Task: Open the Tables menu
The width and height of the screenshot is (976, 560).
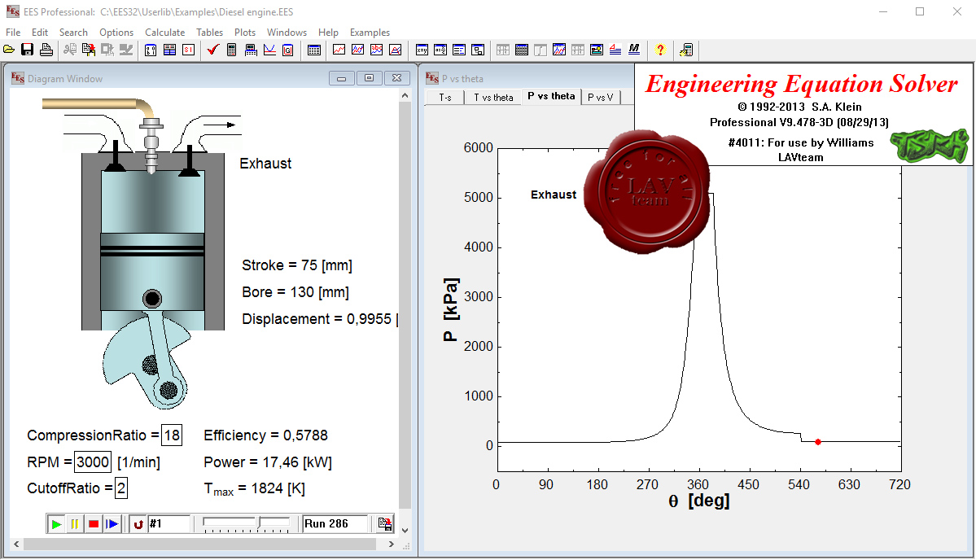Action: 210,33
